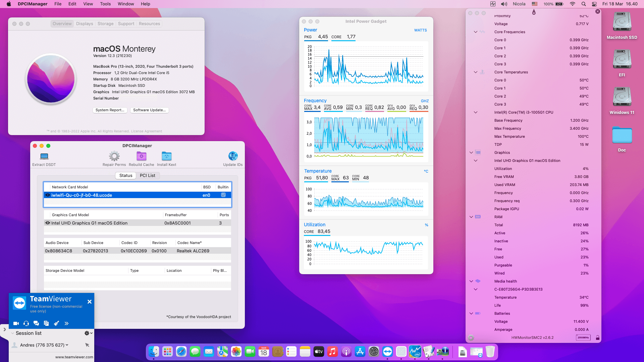Click the Install Kext icon
The height and width of the screenshot is (362, 644).
[x=167, y=156]
